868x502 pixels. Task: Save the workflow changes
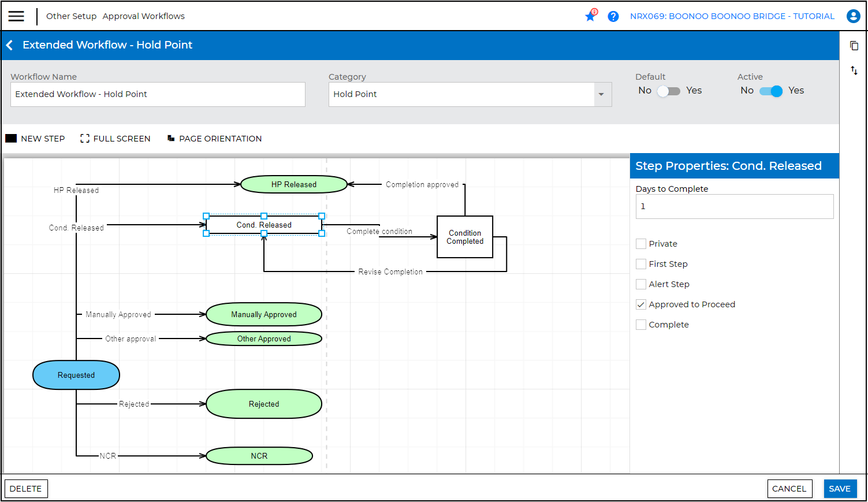pos(839,489)
